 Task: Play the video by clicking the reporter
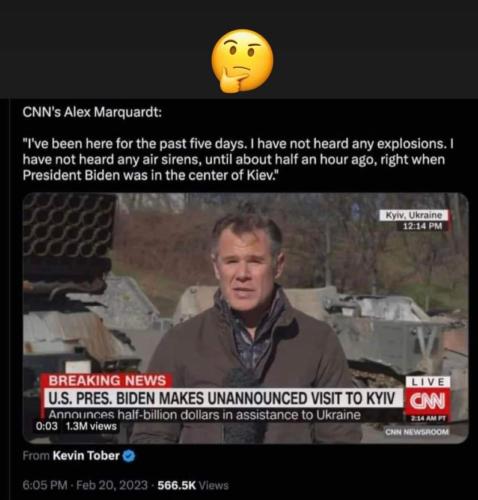click(246, 300)
